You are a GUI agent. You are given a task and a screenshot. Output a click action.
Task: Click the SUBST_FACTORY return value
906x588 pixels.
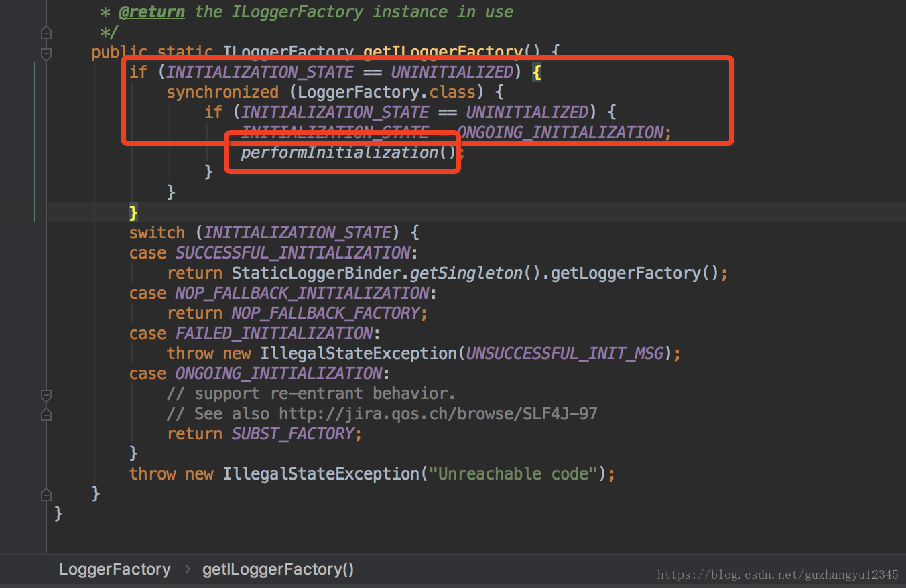tap(293, 434)
